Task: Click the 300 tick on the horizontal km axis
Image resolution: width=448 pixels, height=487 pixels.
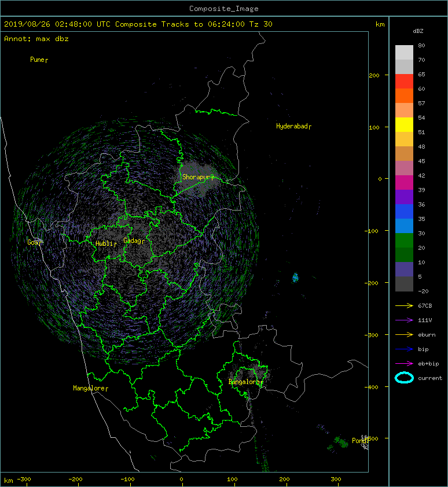Action: (x=336, y=479)
